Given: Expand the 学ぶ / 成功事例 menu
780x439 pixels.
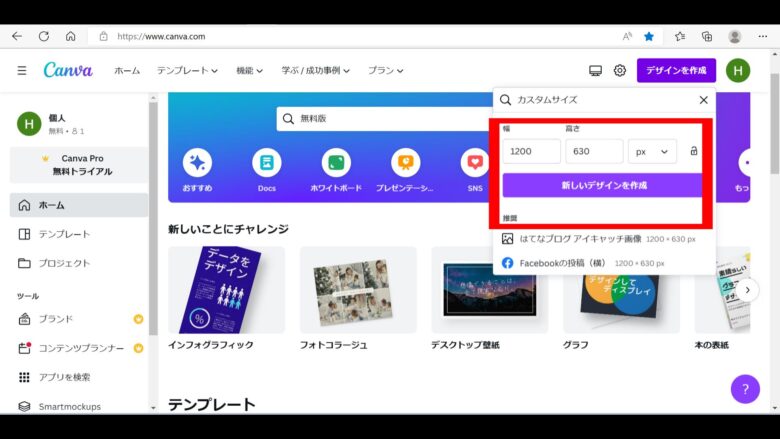Looking at the screenshot, I should [x=315, y=71].
